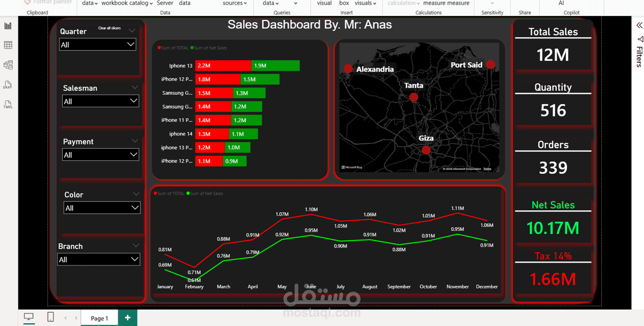
Task: Open the DAX query view icon
Action: pos(8,85)
